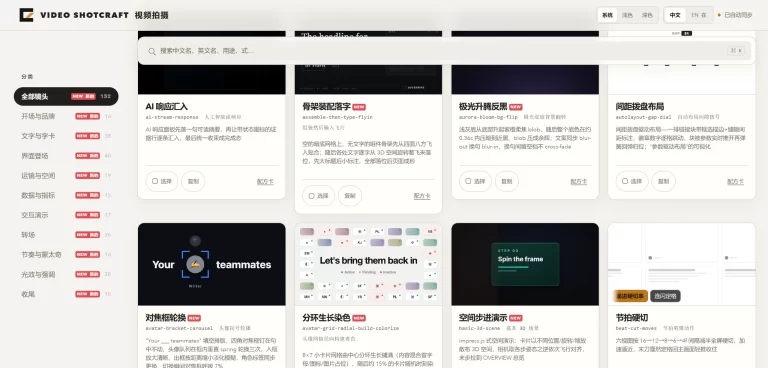This screenshot has width=768, height=368.
Task: Click the NEW badge on 对焦框轮换 title
Action: click(194, 318)
